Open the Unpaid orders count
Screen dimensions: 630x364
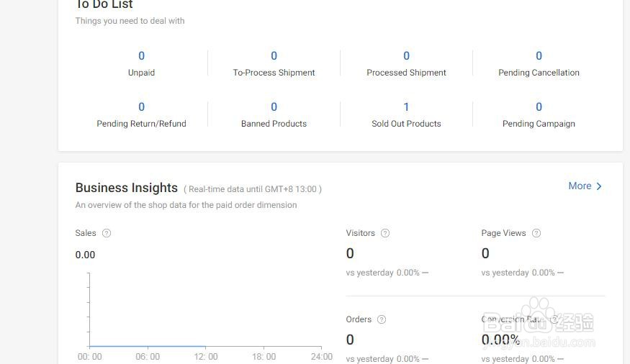coord(141,56)
